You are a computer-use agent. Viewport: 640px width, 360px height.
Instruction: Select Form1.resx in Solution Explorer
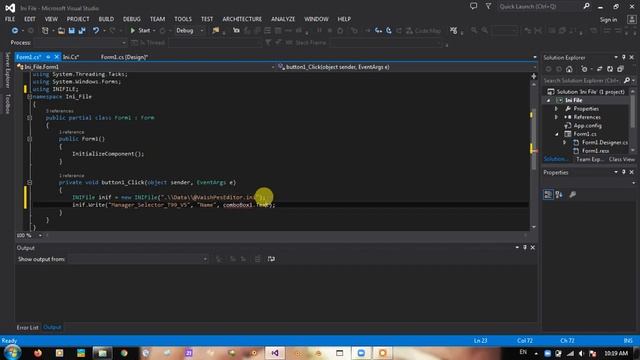pos(595,151)
